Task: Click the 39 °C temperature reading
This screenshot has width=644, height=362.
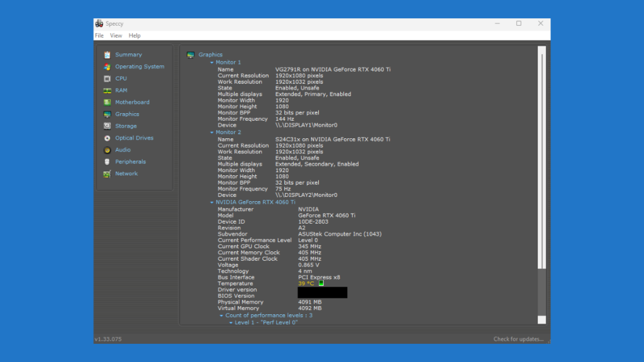Action: 306,283
